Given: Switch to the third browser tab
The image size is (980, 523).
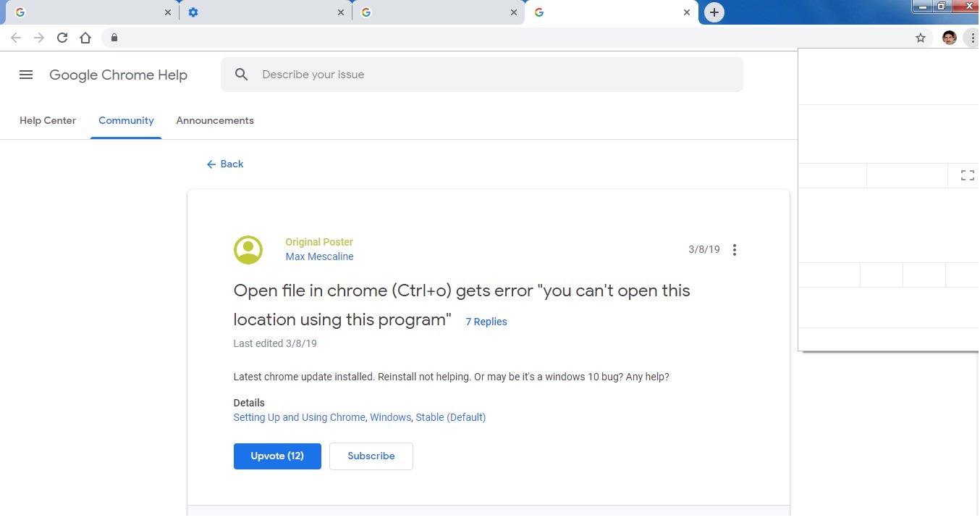Looking at the screenshot, I should point(438,12).
